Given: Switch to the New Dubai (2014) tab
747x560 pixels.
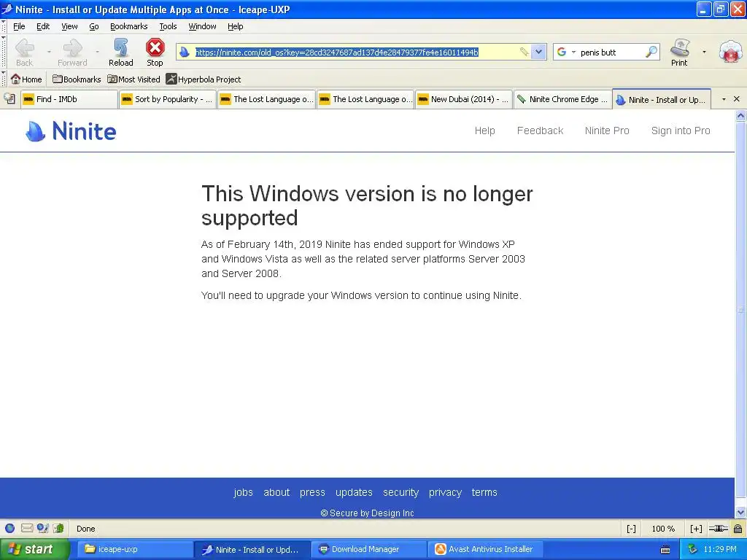Looking at the screenshot, I should pyautogui.click(x=463, y=99).
